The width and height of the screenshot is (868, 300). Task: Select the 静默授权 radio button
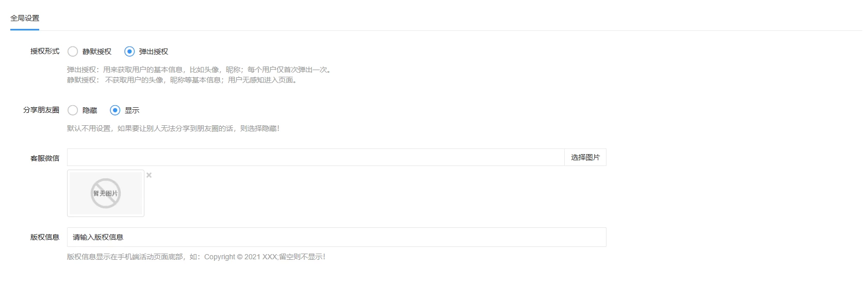tap(73, 52)
